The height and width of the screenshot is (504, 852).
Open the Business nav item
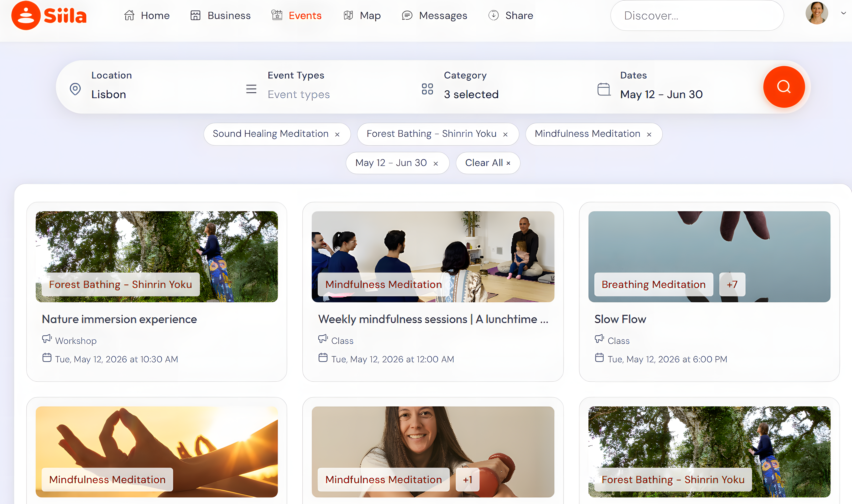[x=220, y=16]
